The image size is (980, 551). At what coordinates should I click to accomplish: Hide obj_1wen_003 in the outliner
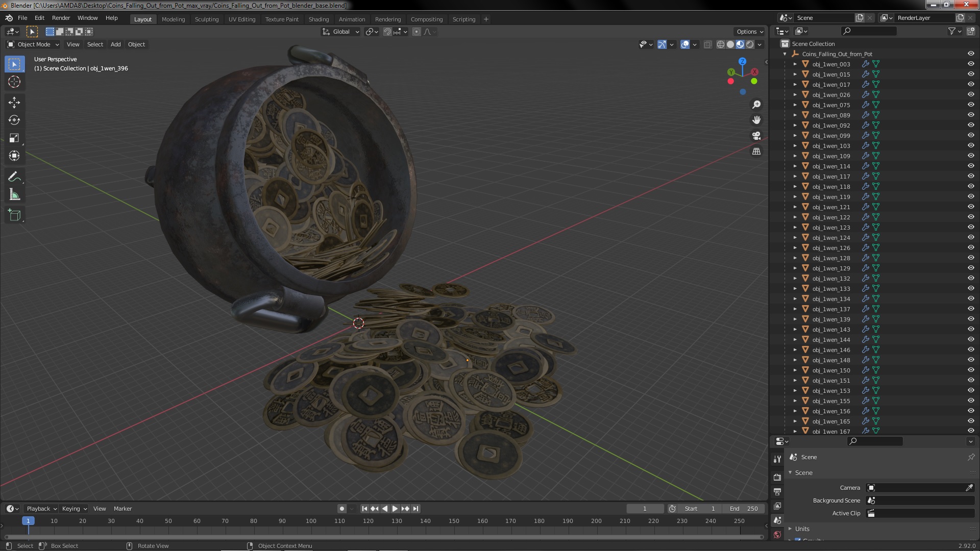[971, 64]
